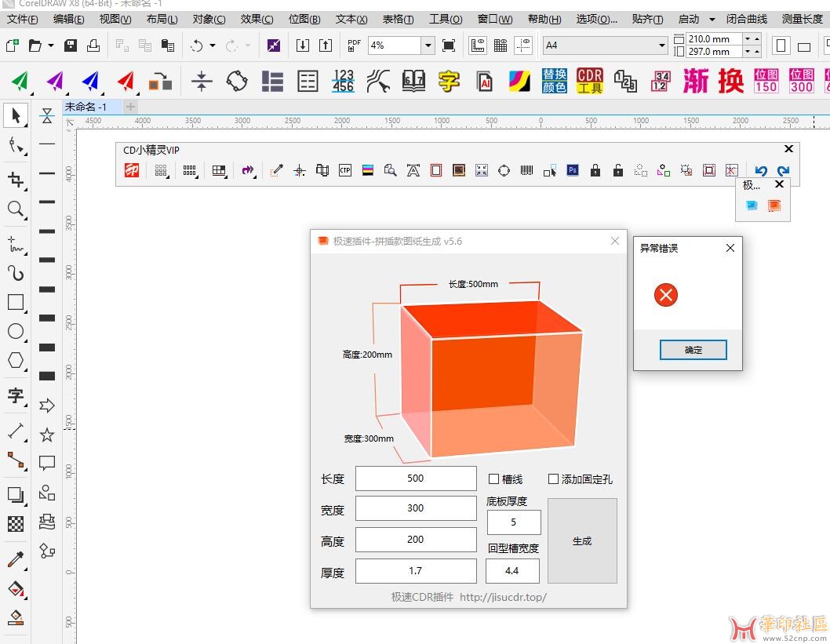The width and height of the screenshot is (830, 644).
Task: Select the Rectangle tool
Action: [x=16, y=302]
